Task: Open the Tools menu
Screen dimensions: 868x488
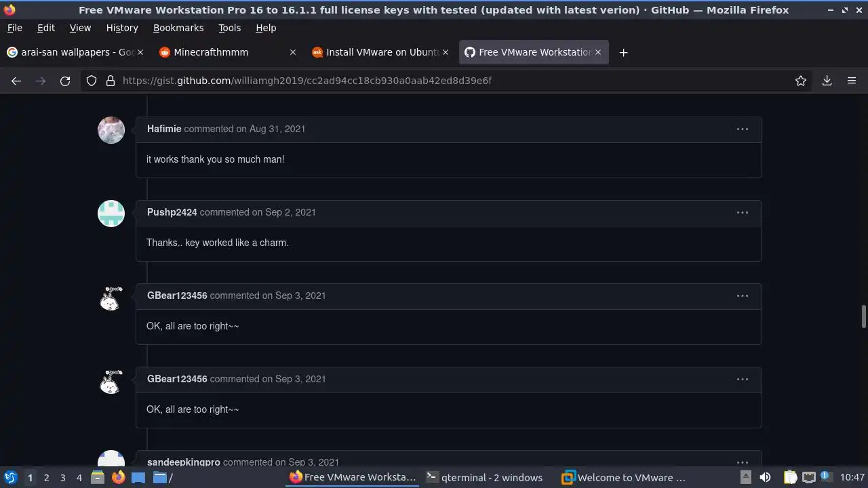Action: pos(229,28)
